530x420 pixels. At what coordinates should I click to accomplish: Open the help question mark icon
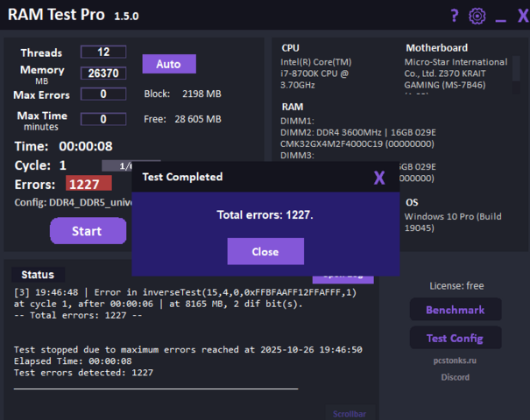pyautogui.click(x=454, y=16)
